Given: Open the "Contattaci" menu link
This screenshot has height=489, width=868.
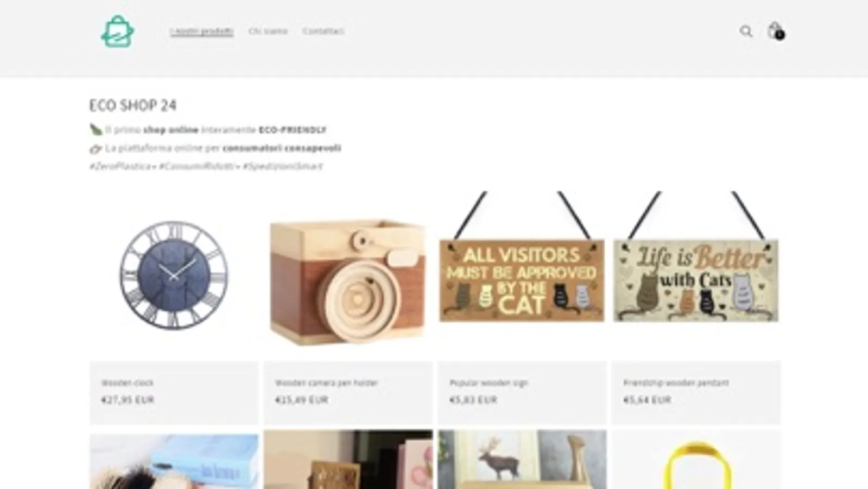Looking at the screenshot, I should (x=324, y=32).
